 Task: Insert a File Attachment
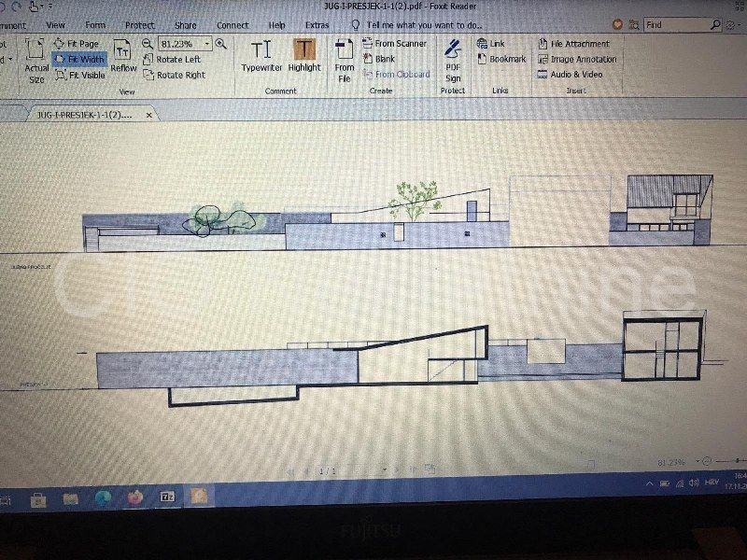[x=573, y=44]
